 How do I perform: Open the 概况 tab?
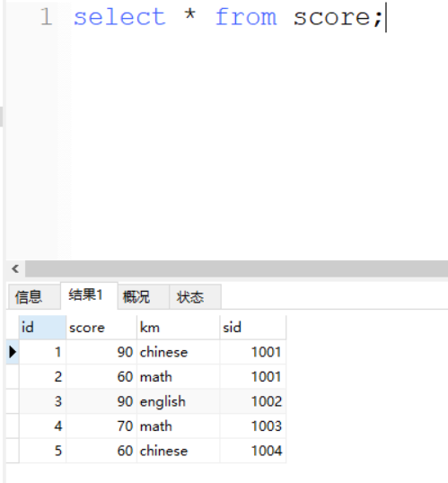(x=144, y=296)
